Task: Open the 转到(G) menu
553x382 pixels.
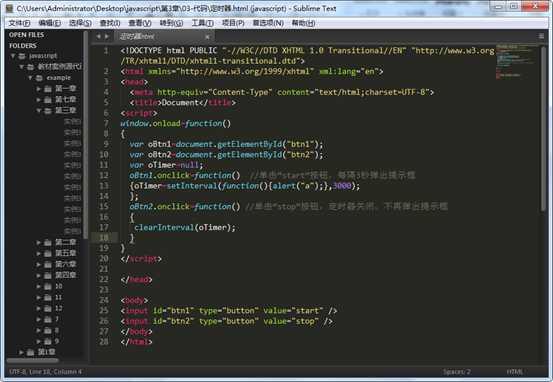Action: tap(171, 23)
